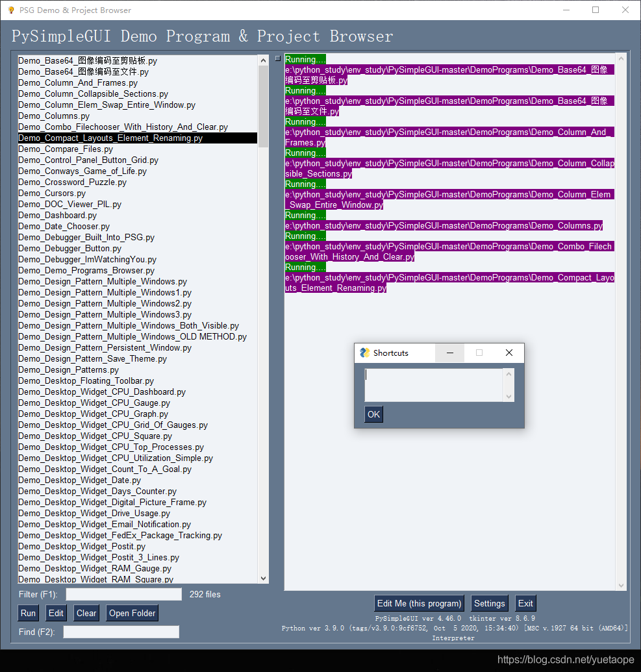Click the '292 files' count label
This screenshot has width=641, height=672.
(205, 595)
